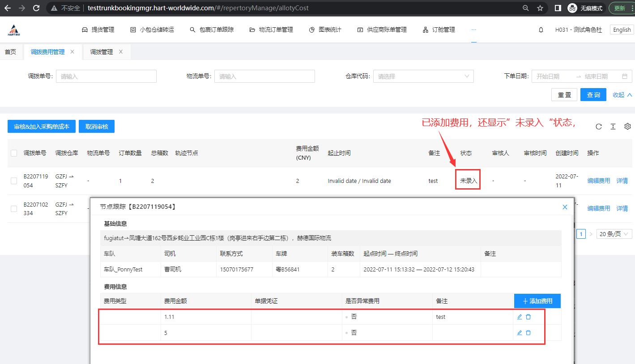The image size is (635, 364).
Task: Select all rows with header checkbox
Action: (14, 153)
